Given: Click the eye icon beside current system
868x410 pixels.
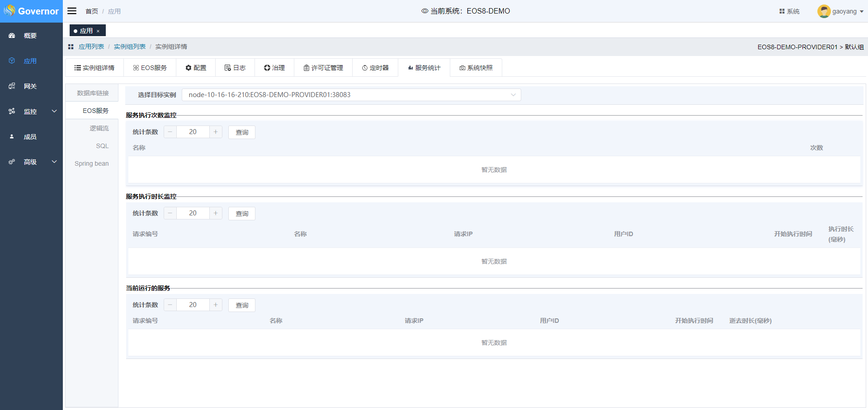Looking at the screenshot, I should (425, 11).
